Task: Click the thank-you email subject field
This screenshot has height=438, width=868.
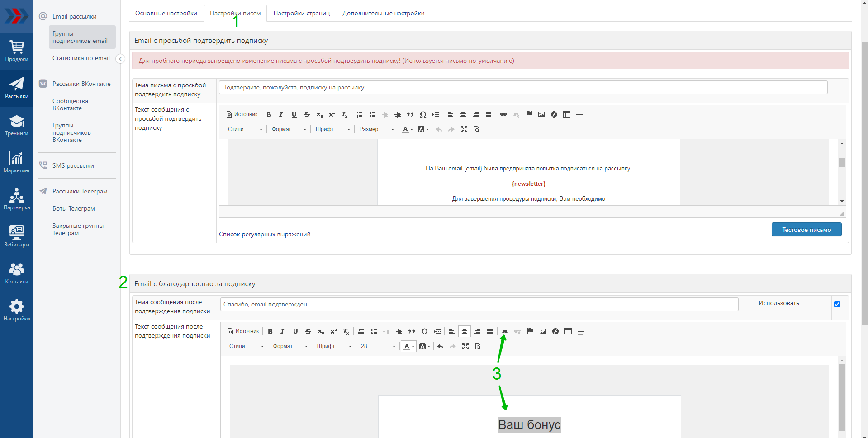Action: pyautogui.click(x=479, y=304)
